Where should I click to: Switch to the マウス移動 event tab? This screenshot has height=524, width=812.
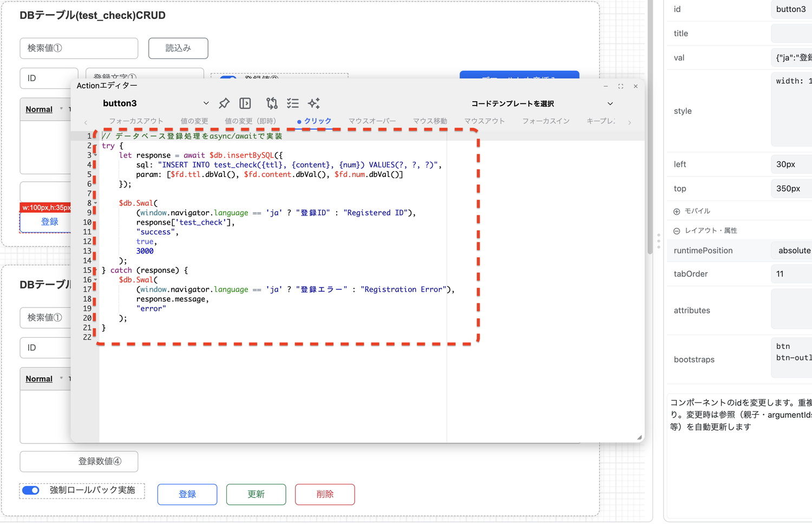pos(430,121)
